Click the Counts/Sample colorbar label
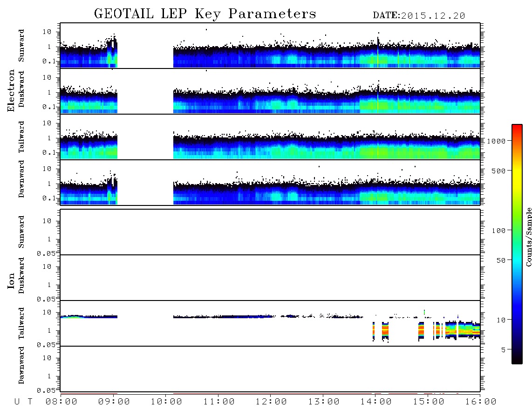Screen dimensions: 532x410 pyautogui.click(x=529, y=237)
